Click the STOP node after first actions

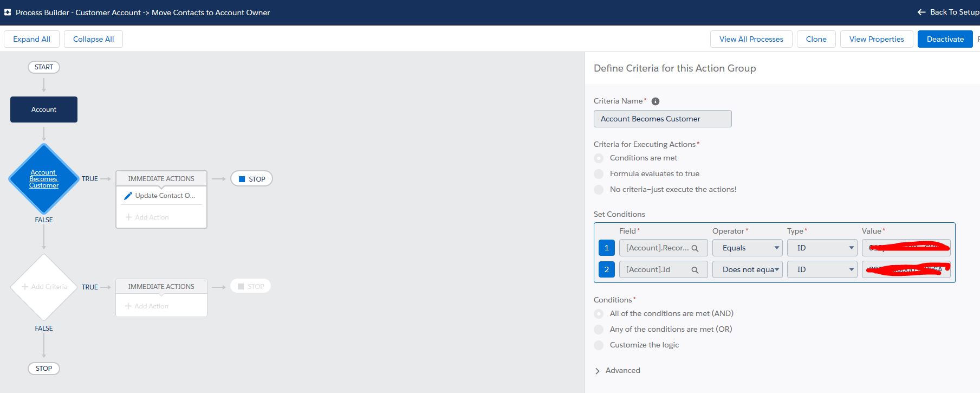pyautogui.click(x=252, y=179)
